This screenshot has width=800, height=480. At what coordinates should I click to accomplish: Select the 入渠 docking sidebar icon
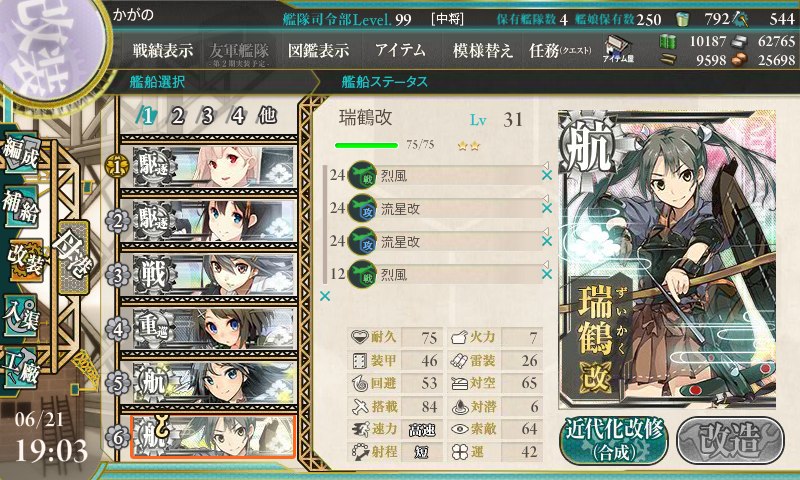(21, 317)
